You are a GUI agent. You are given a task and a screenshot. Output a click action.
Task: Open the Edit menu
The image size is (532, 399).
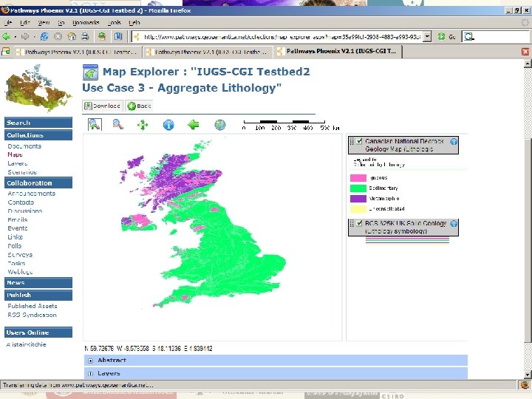[25, 23]
